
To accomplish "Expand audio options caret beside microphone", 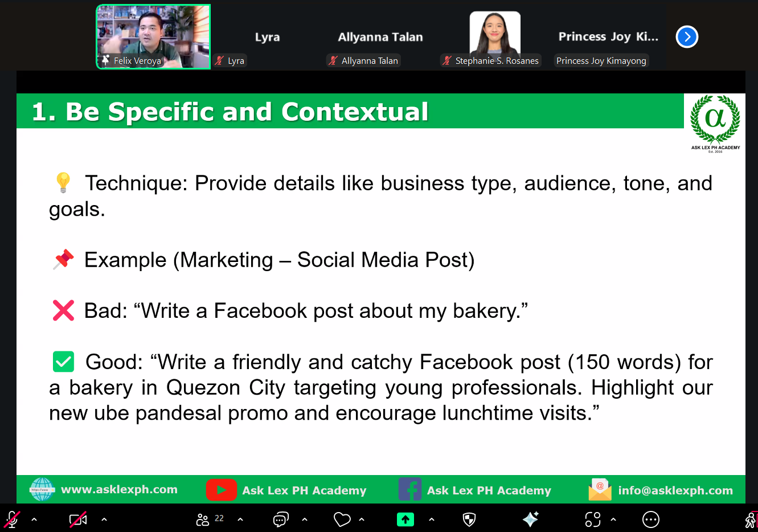I will point(34,519).
